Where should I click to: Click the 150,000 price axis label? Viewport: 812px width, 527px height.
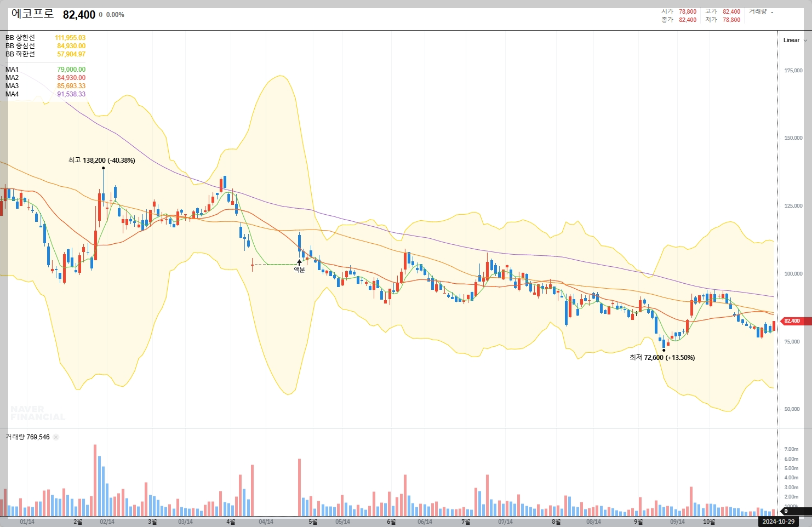pos(793,138)
